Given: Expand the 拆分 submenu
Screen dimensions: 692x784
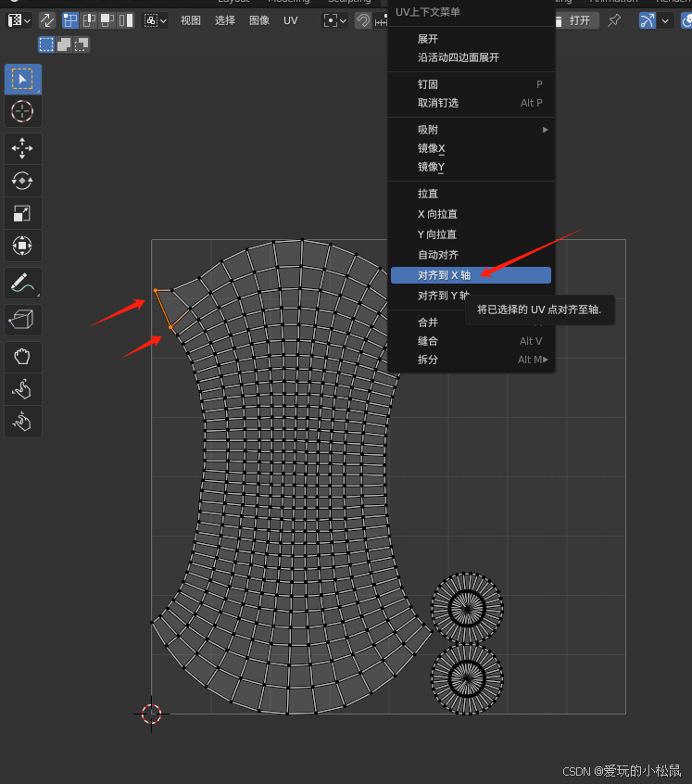Looking at the screenshot, I should click(x=471, y=360).
